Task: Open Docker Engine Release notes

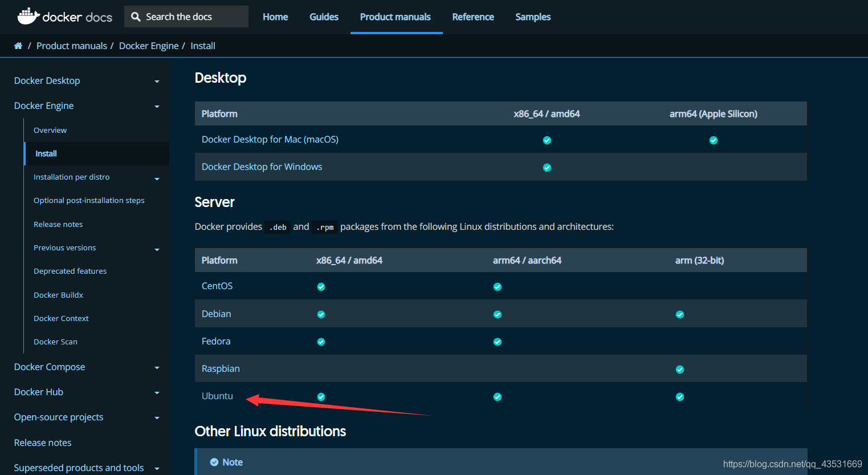Action: coord(58,224)
